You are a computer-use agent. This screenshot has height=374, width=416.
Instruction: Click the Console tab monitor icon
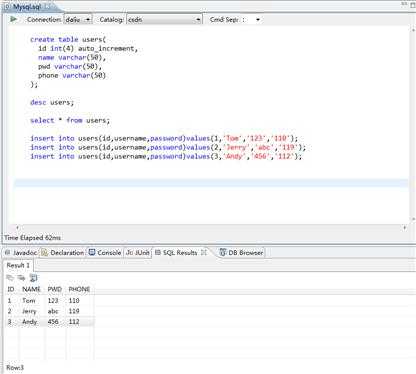(92, 252)
